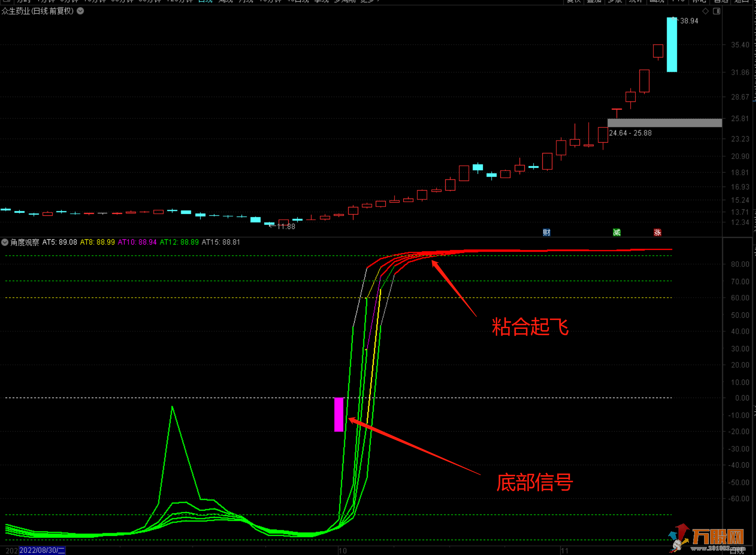Select the AT5: 89.08 indicator value
Screen dimensions: 756x555
point(60,242)
